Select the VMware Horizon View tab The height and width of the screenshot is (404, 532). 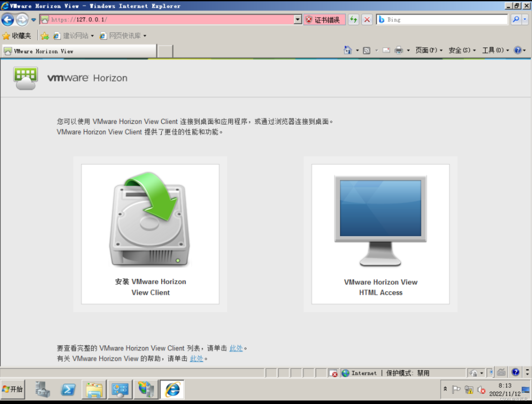pyautogui.click(x=79, y=51)
